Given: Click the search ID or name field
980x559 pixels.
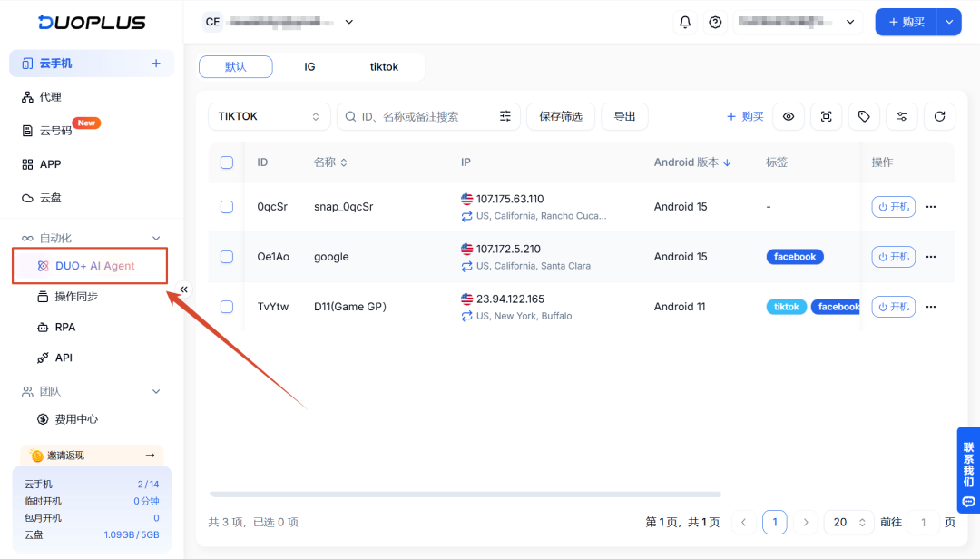Looking at the screenshot, I should pyautogui.click(x=428, y=116).
